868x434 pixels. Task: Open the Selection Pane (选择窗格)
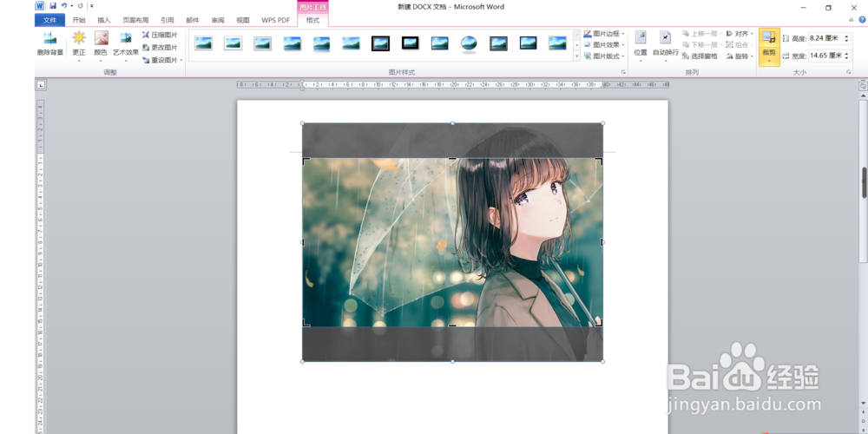pos(700,56)
